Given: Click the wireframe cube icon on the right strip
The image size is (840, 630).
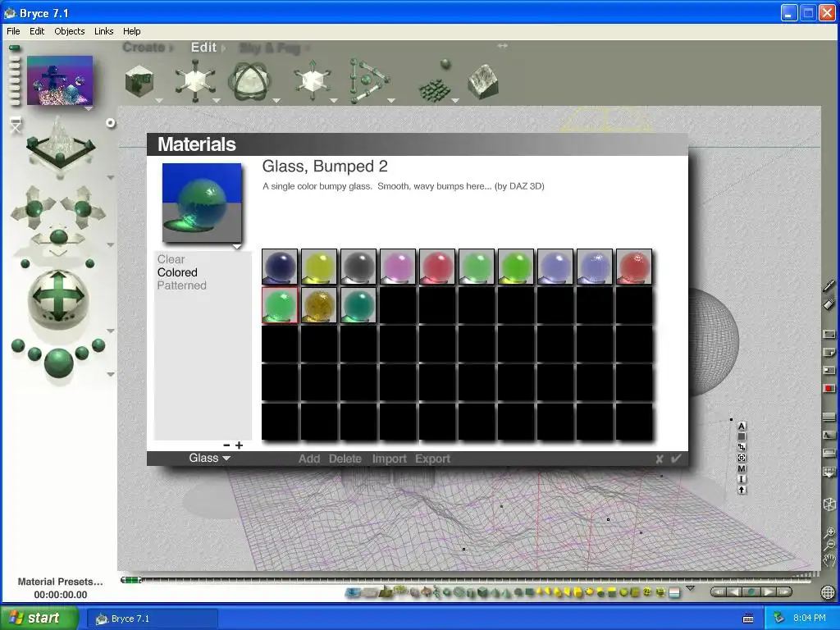Looking at the screenshot, I should coord(829,504).
